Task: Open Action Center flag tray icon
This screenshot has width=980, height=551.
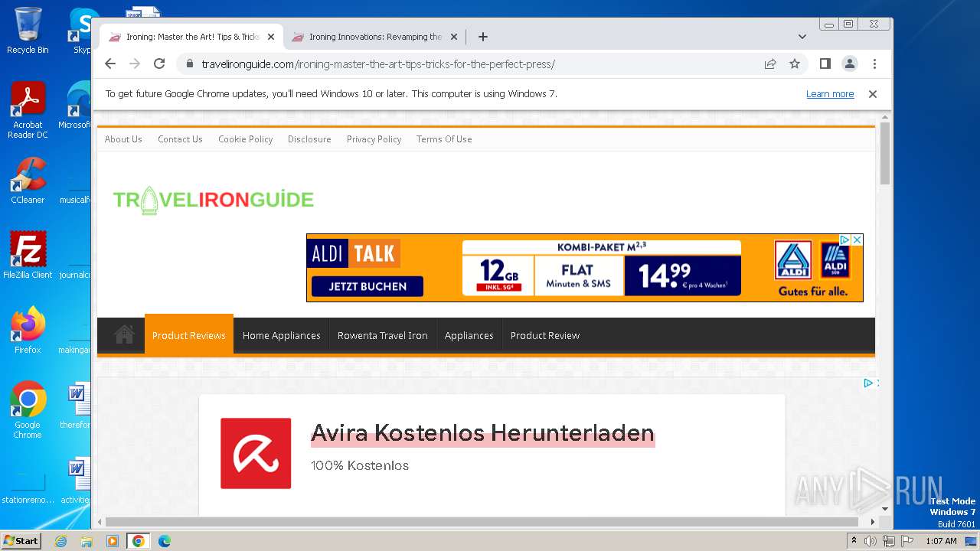Action: (x=907, y=541)
